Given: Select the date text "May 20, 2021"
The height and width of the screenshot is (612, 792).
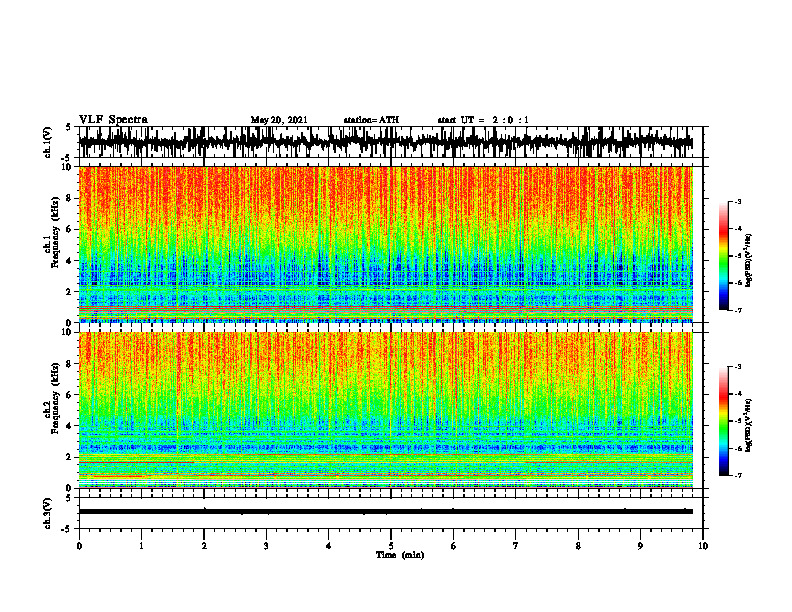Looking at the screenshot, I should tap(279, 120).
